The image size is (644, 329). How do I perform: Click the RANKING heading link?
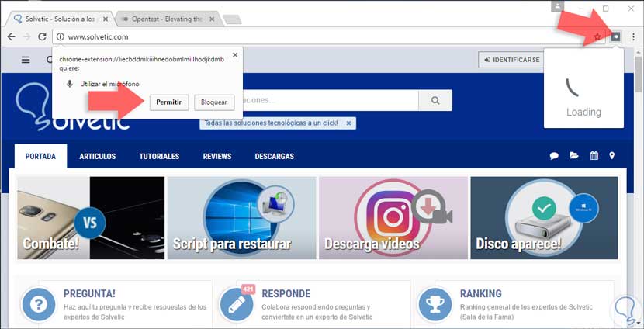click(x=481, y=293)
